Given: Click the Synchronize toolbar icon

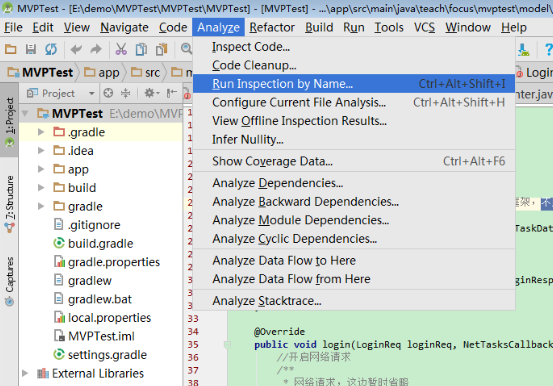Looking at the screenshot, I should click(51, 49).
